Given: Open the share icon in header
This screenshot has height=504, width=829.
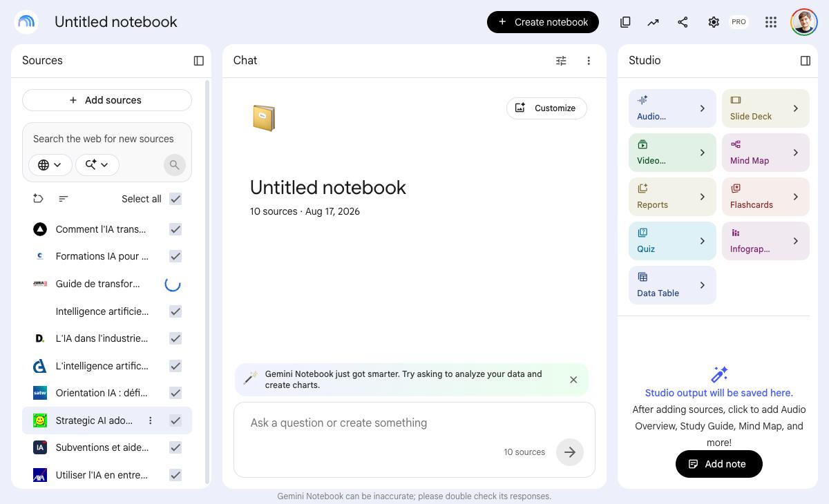Looking at the screenshot, I should pos(683,22).
